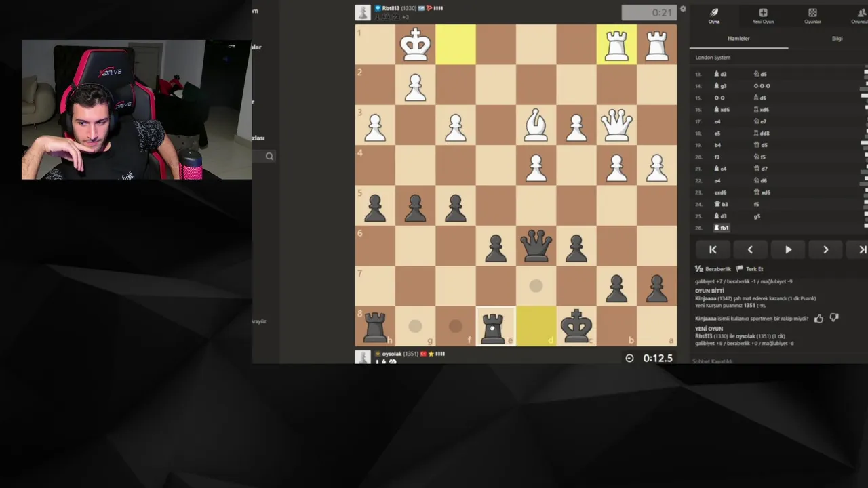The image size is (868, 488).
Task: Click the white rook on a1
Action: coord(656,45)
